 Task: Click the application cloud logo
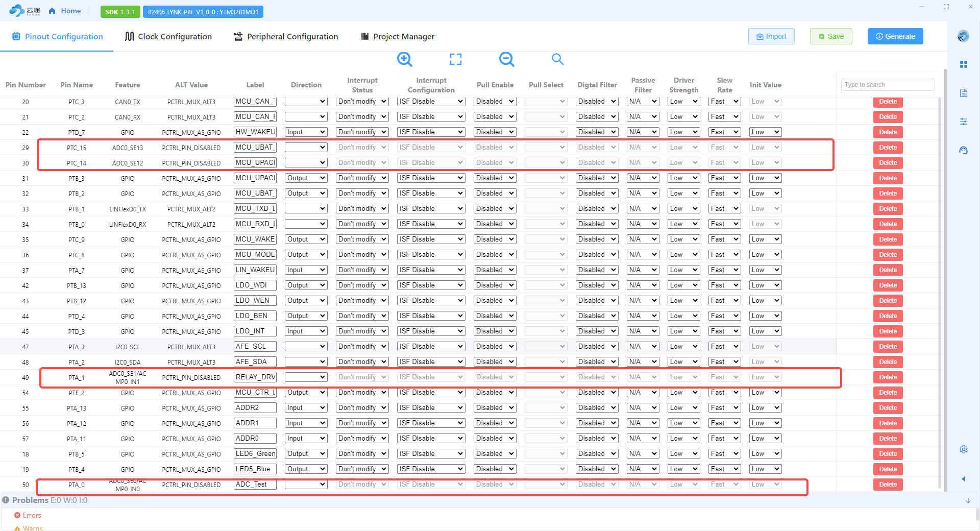pyautogui.click(x=24, y=11)
